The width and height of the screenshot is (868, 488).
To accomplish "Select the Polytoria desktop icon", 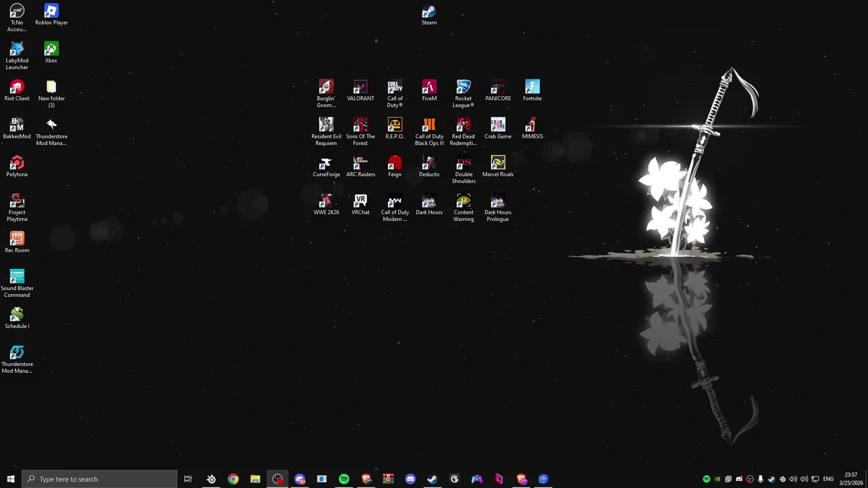I will click(17, 167).
